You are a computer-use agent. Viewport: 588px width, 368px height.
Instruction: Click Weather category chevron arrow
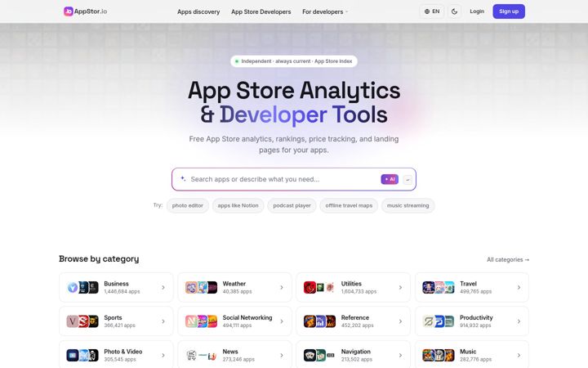coord(282,287)
